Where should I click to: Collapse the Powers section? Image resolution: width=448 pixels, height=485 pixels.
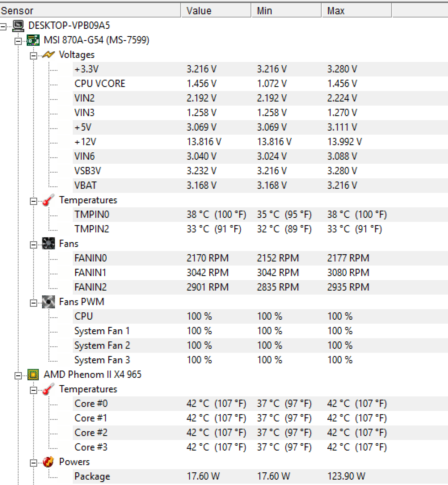tap(33, 463)
